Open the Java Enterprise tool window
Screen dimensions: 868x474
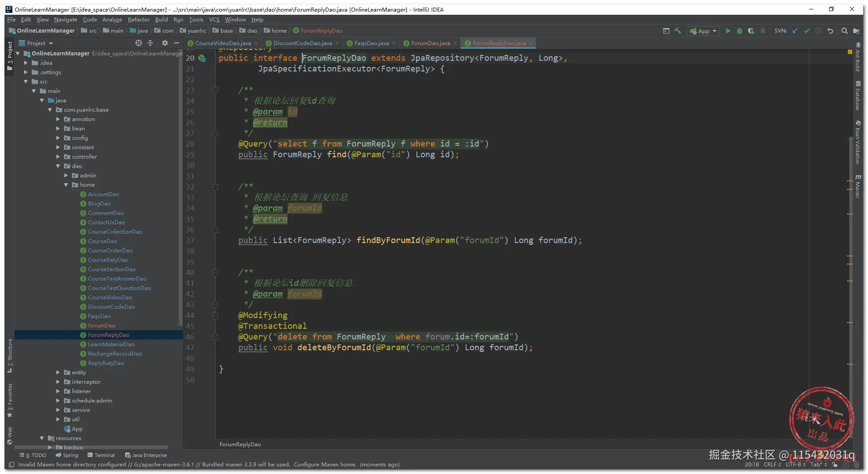coord(146,455)
